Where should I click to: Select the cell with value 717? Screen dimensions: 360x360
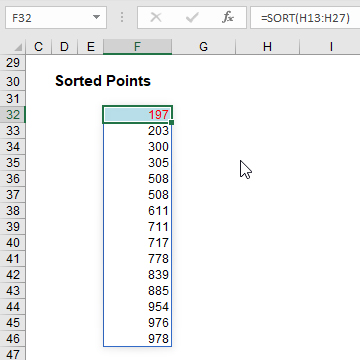(137, 243)
